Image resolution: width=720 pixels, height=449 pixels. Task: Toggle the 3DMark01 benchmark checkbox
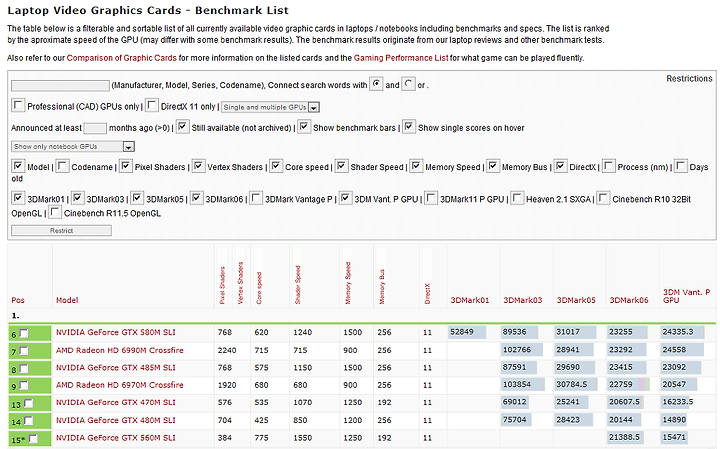point(18,198)
